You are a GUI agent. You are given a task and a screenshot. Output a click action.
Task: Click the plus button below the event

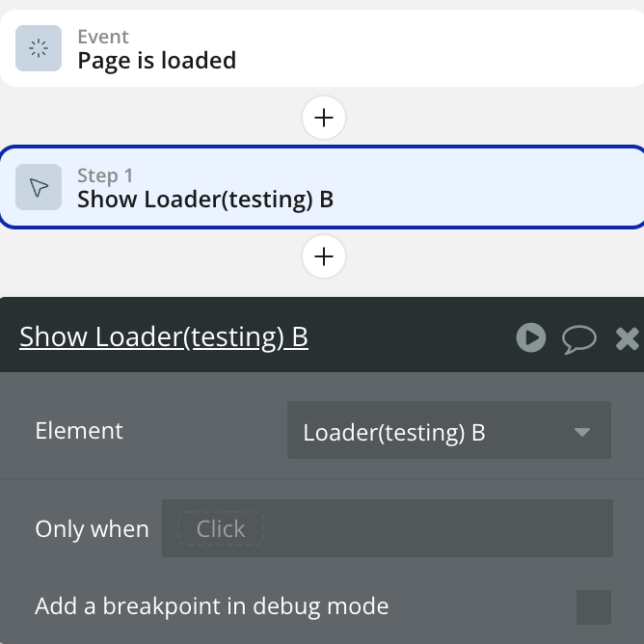point(324,118)
